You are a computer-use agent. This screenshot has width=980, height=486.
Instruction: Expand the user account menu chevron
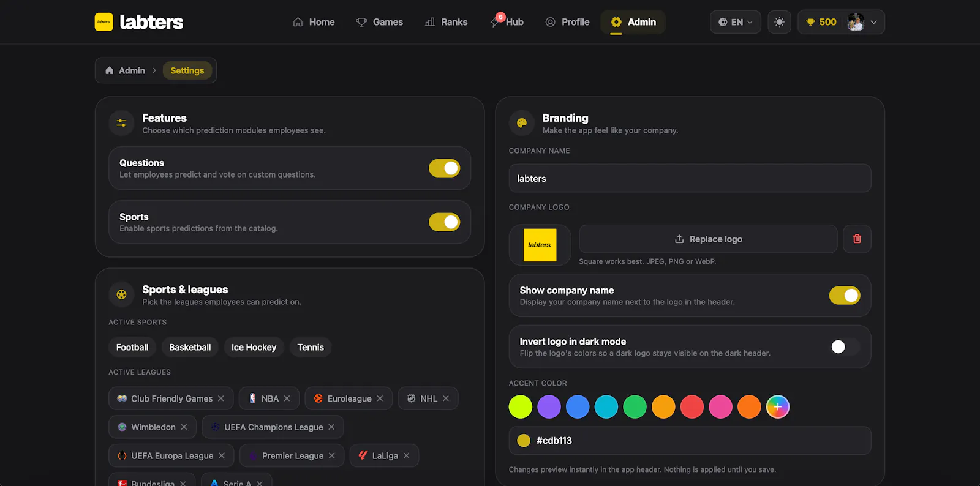coord(873,22)
